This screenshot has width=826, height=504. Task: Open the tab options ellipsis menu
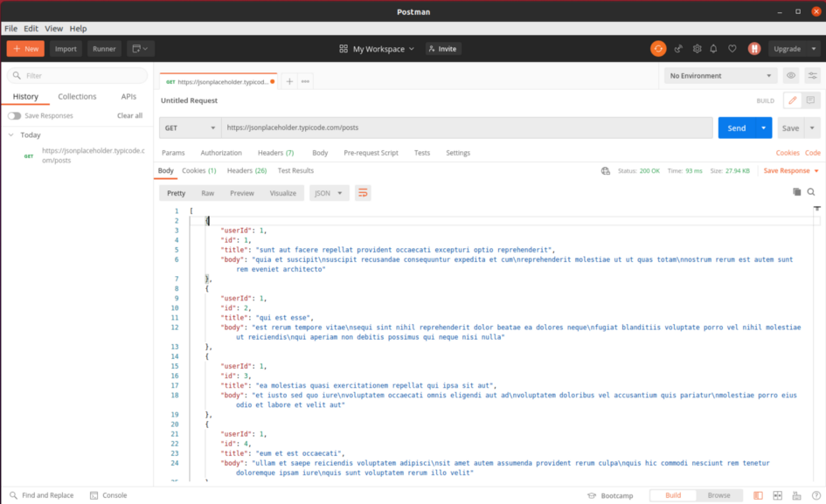[x=305, y=81]
